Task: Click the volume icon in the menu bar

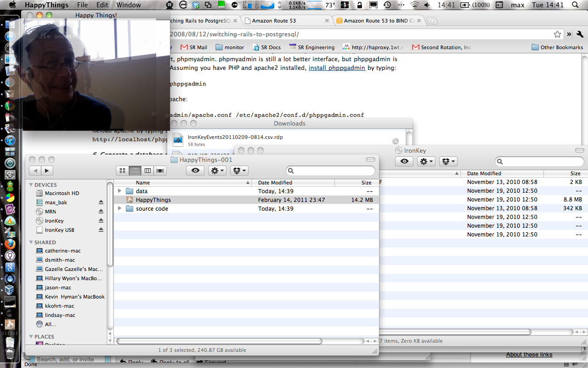Action: tap(427, 5)
